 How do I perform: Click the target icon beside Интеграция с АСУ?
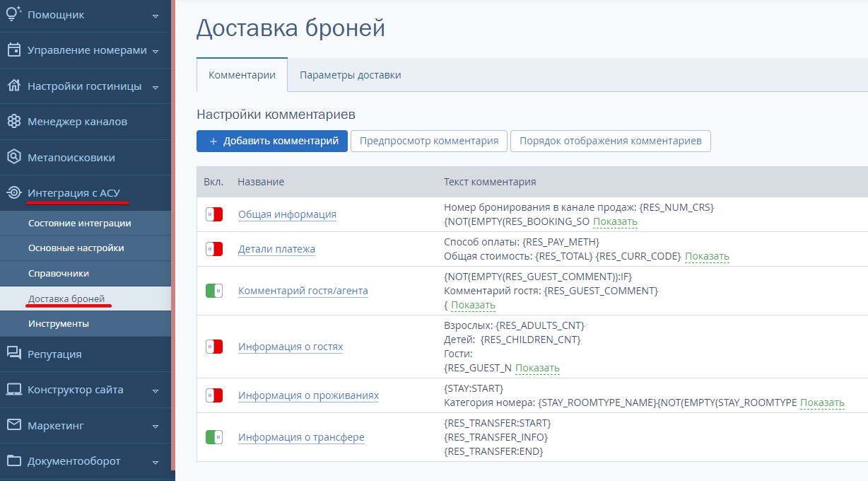[13, 192]
